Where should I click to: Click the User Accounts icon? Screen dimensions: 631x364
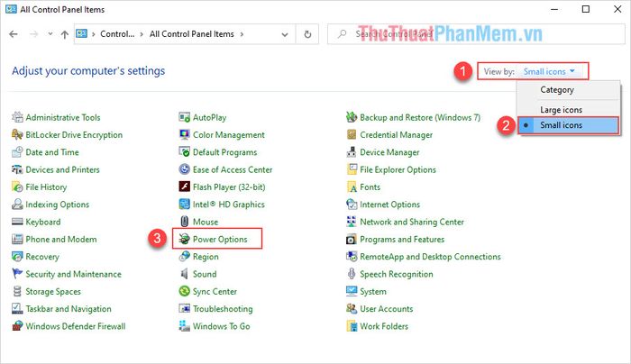(x=352, y=308)
